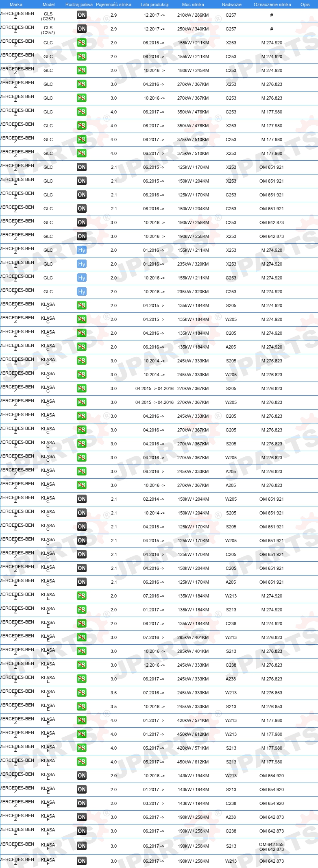Click the OM 642.855, OM 642.873 engine code cell
The image size is (318, 868).
coord(272,846)
